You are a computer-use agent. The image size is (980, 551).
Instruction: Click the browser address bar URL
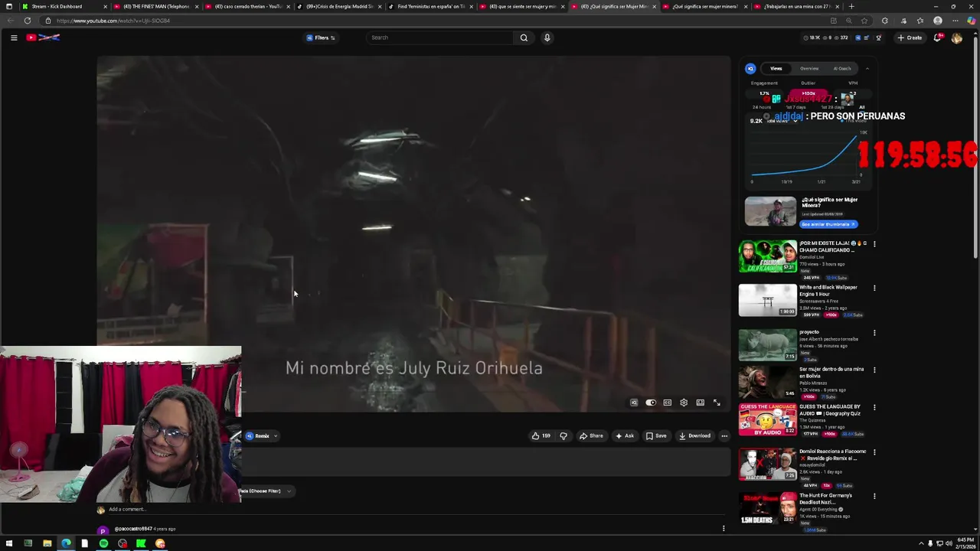[x=113, y=21]
